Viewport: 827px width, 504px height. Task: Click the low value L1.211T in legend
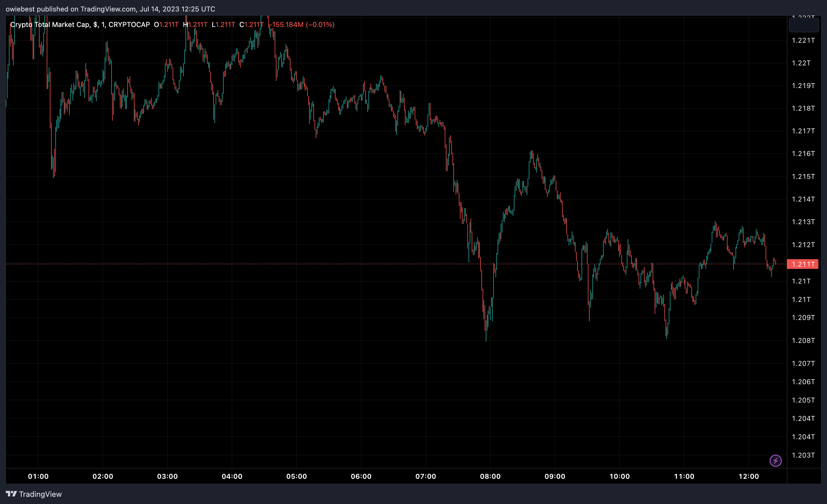pos(223,24)
